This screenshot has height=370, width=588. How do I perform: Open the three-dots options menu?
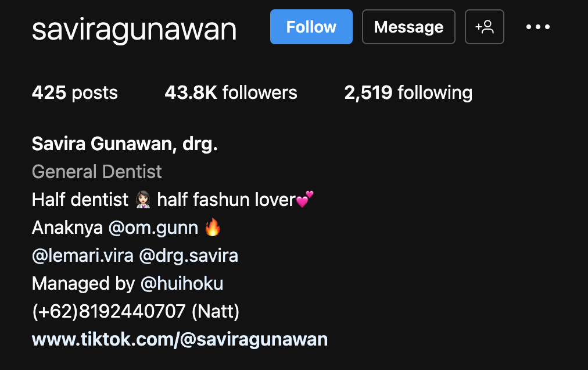pos(538,27)
